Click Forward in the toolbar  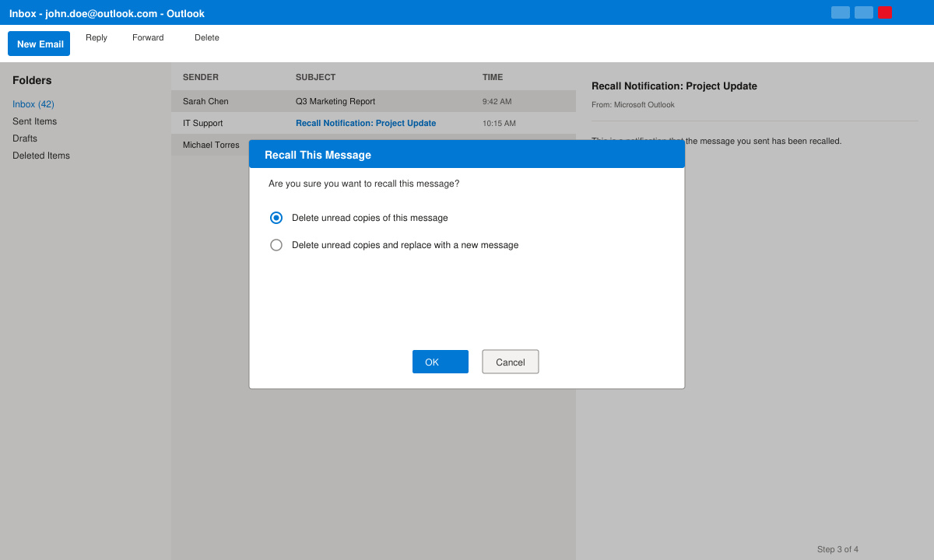coord(148,37)
